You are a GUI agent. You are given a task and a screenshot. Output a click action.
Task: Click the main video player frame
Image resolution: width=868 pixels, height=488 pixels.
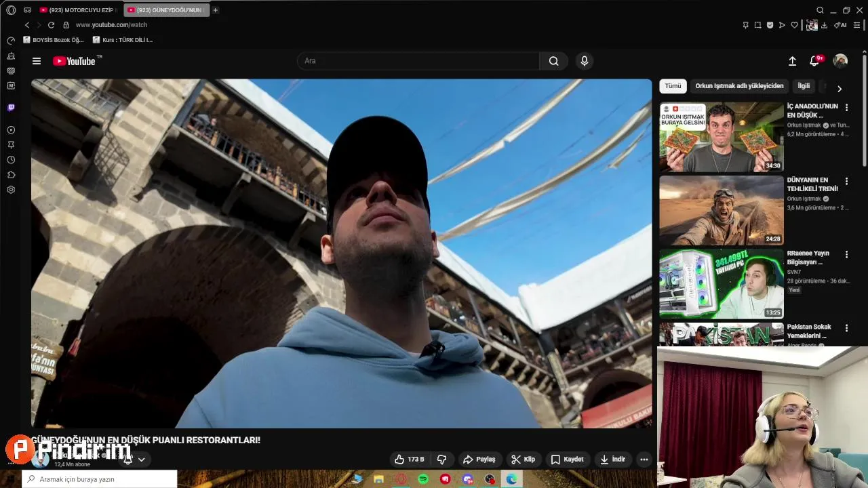click(341, 253)
